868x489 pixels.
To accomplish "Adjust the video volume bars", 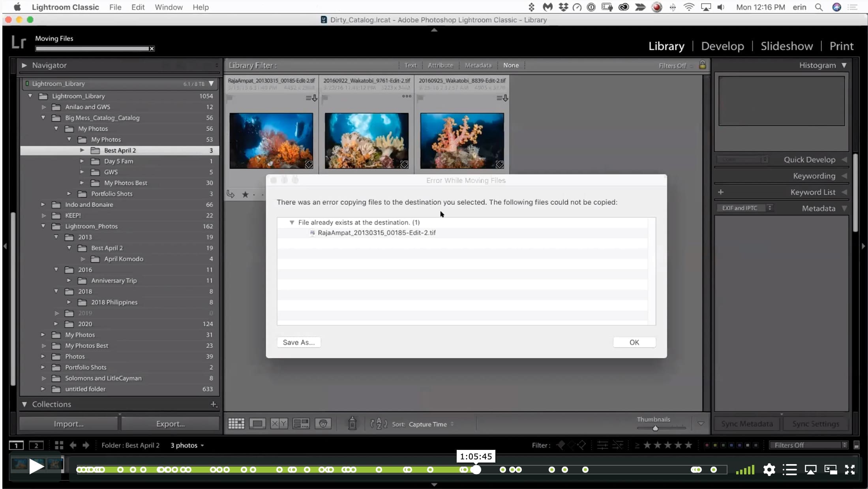I will [745, 470].
